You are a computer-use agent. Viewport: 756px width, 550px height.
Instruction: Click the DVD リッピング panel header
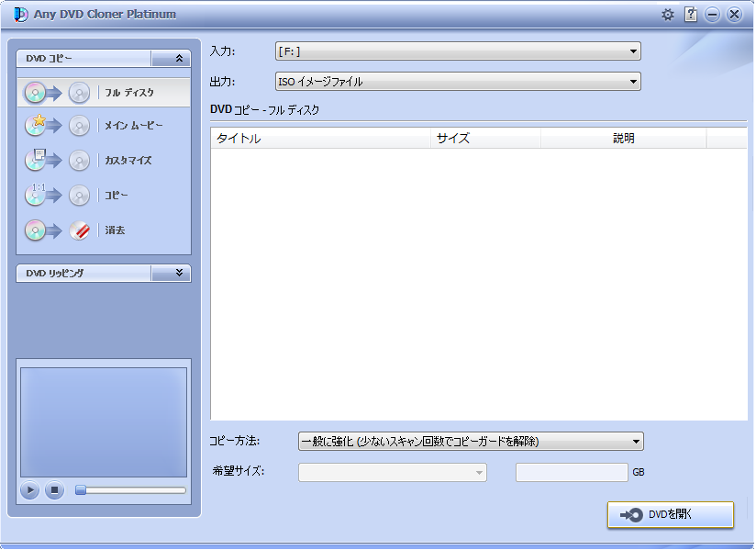[104, 273]
